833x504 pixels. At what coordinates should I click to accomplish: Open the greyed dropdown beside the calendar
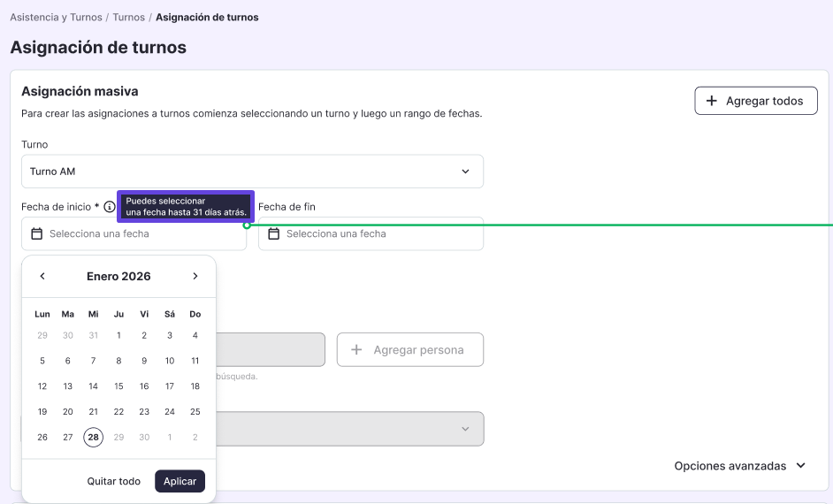tap(350, 429)
